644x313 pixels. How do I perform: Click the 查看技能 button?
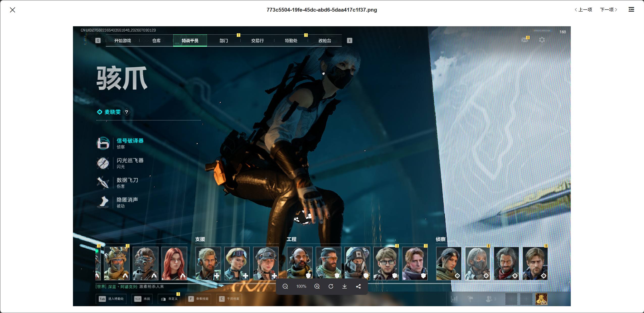click(199, 299)
